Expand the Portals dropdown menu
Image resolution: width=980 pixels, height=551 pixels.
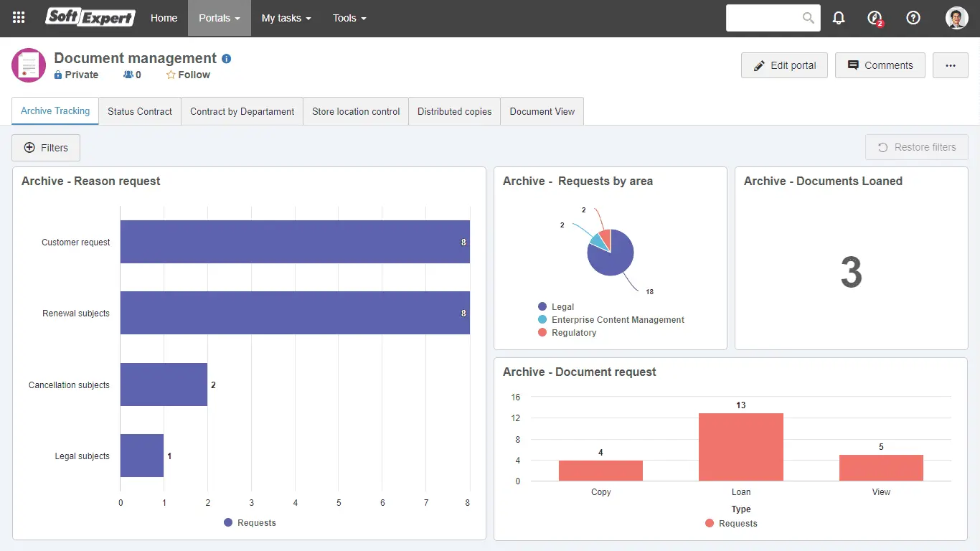click(219, 18)
